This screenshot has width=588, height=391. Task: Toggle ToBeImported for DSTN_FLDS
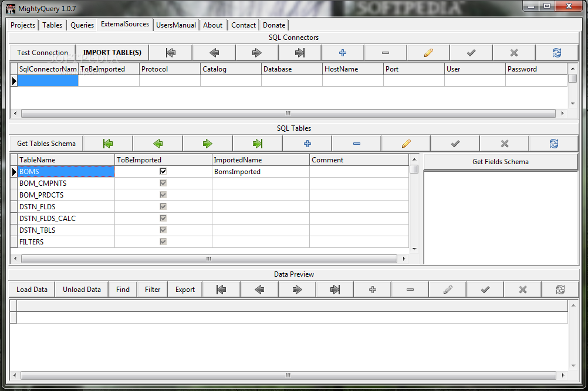click(x=163, y=206)
